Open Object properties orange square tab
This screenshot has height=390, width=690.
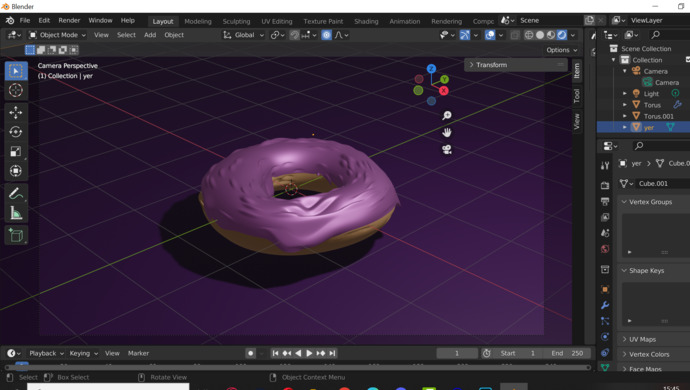click(605, 289)
